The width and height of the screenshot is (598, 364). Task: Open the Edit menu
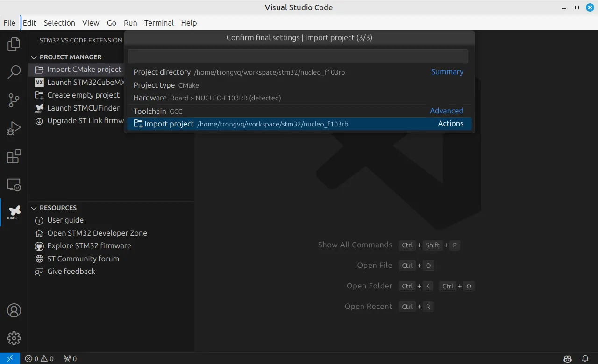tap(29, 23)
